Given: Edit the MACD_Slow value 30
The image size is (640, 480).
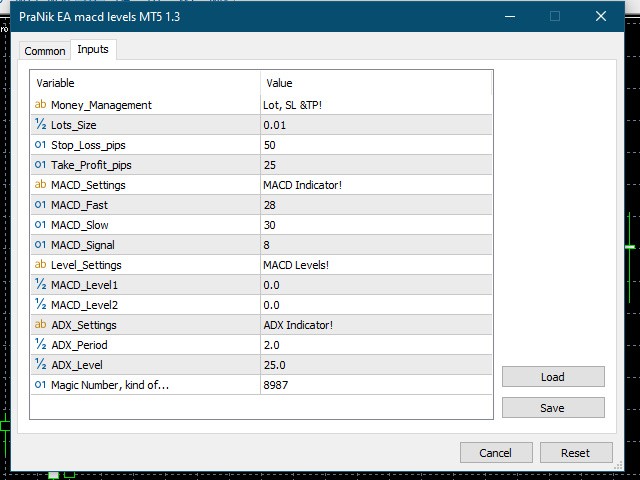Looking at the screenshot, I should tap(375, 225).
